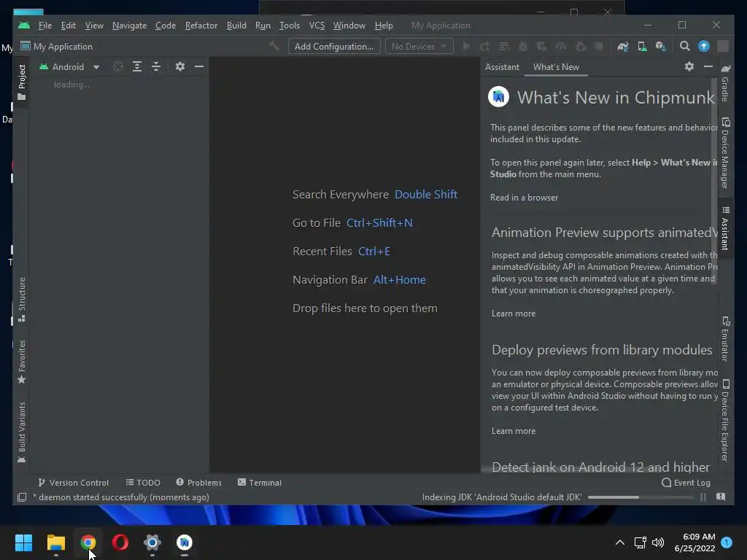Click the taskbar clock showing 6:09 AM

[x=694, y=542]
